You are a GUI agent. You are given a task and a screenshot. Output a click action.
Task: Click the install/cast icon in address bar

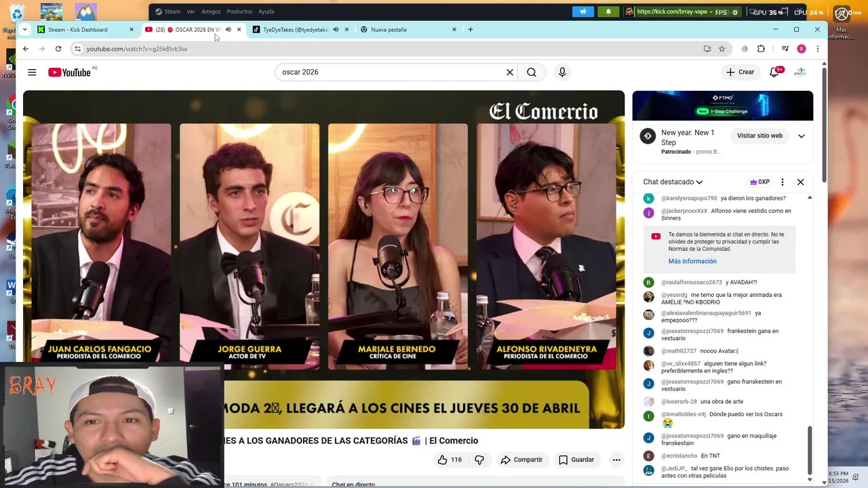(x=707, y=49)
